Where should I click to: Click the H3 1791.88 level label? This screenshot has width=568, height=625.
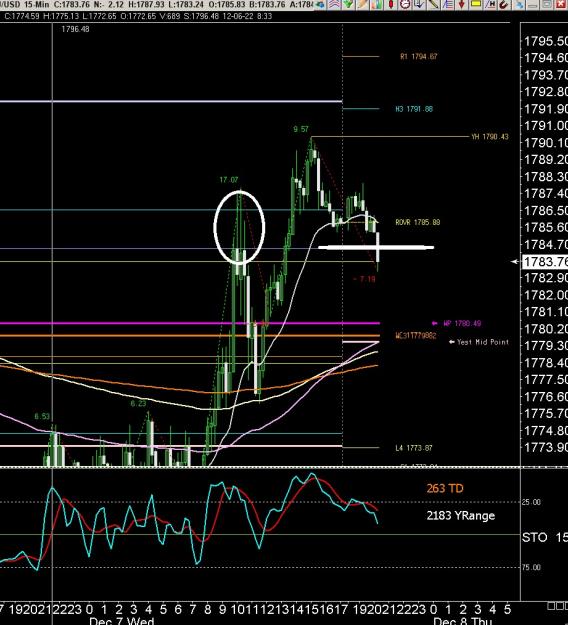pyautogui.click(x=414, y=109)
